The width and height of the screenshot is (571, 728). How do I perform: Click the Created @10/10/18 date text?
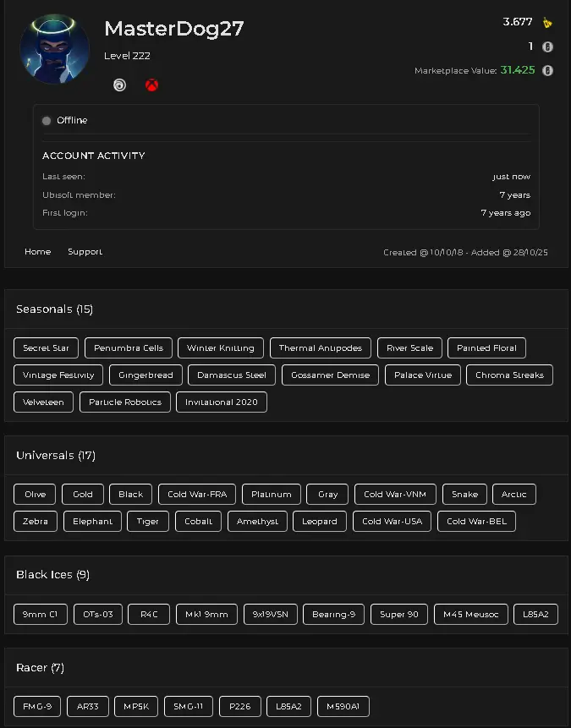(x=423, y=252)
